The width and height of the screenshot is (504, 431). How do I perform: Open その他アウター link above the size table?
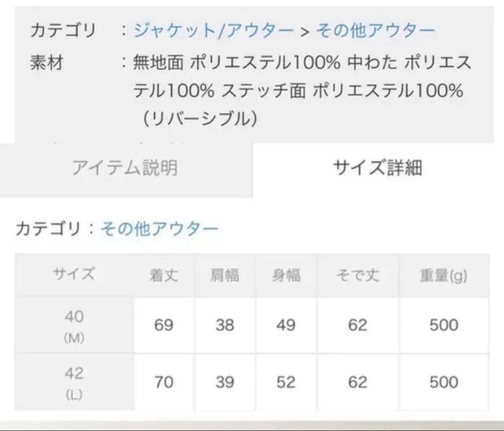[159, 229]
